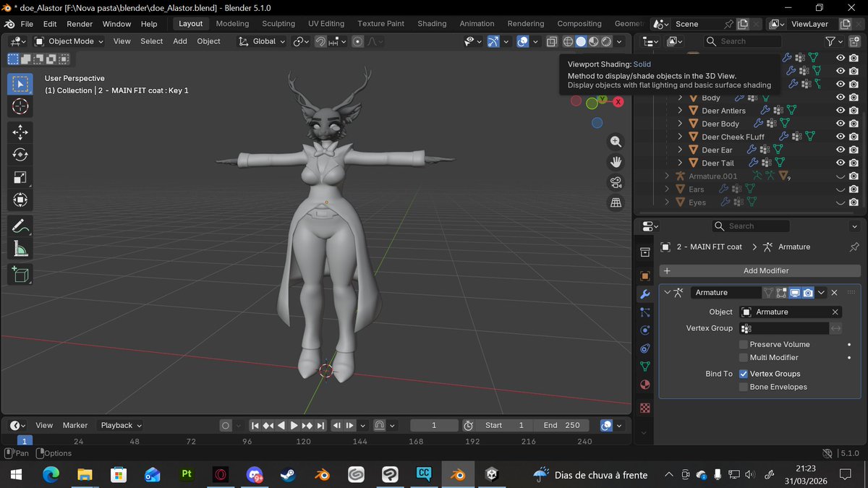Switch to the UV Editing workspace tab
868x488 pixels.
coord(326,24)
